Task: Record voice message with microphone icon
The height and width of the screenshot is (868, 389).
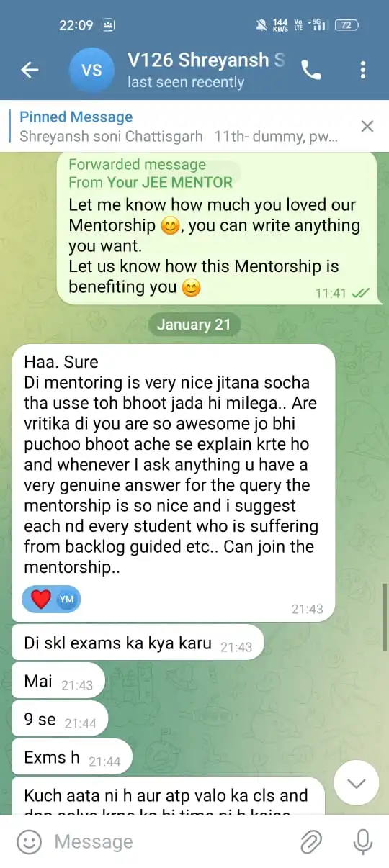Action: [362, 841]
